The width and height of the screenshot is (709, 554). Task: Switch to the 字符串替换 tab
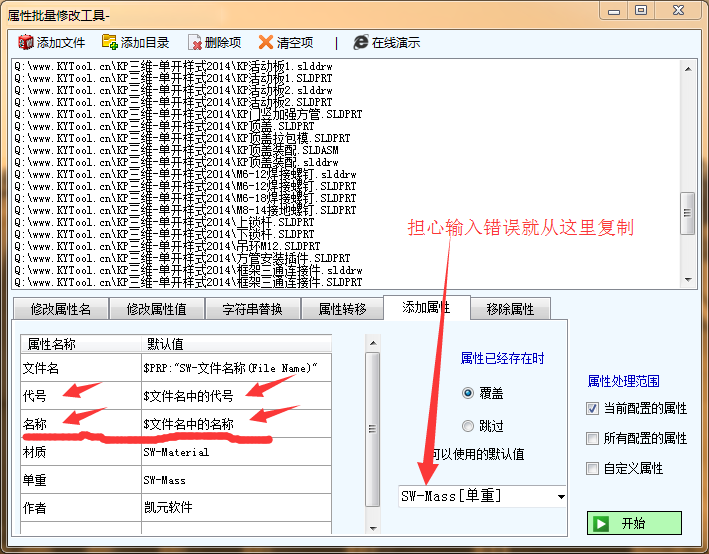point(252,309)
